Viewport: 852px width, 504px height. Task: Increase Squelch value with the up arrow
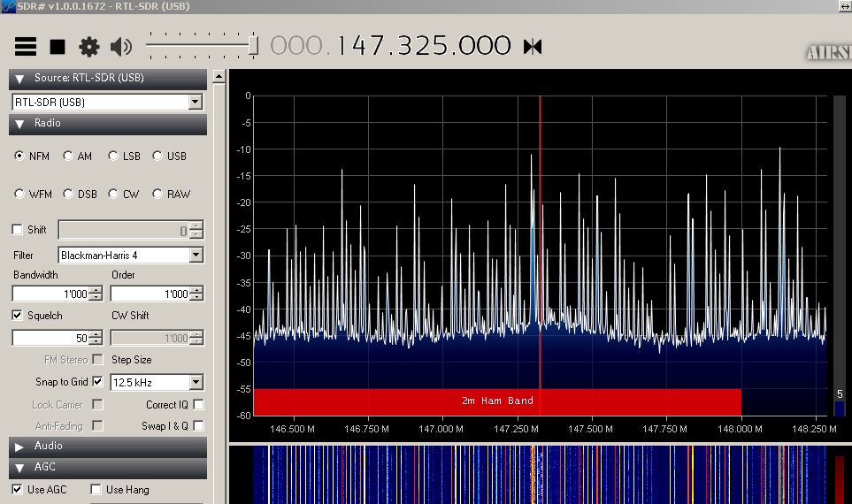tap(96, 334)
